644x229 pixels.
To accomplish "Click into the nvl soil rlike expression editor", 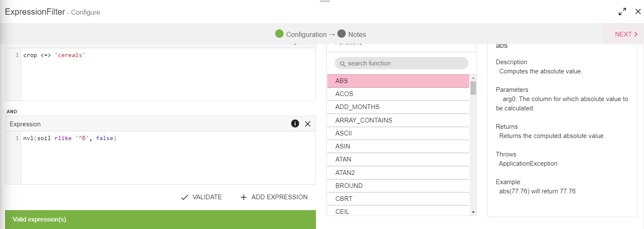I will [x=168, y=159].
